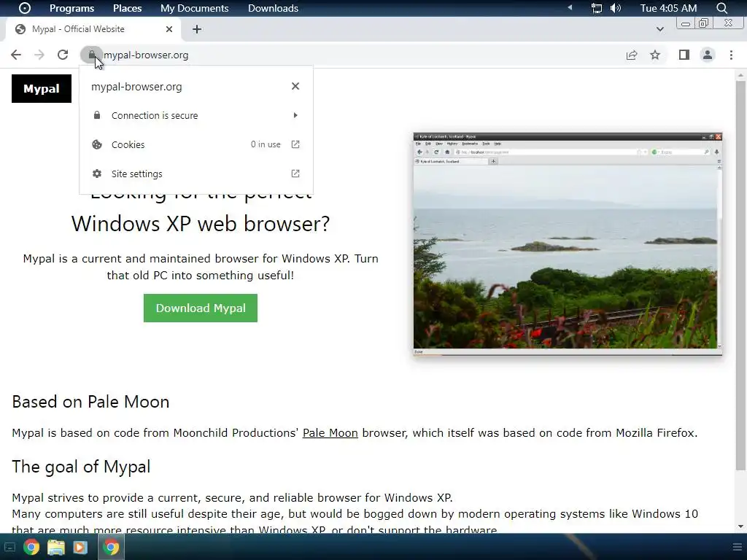Image resolution: width=747 pixels, height=560 pixels.
Task: Click the address bar URL mypal-browser.org
Action: click(x=146, y=55)
